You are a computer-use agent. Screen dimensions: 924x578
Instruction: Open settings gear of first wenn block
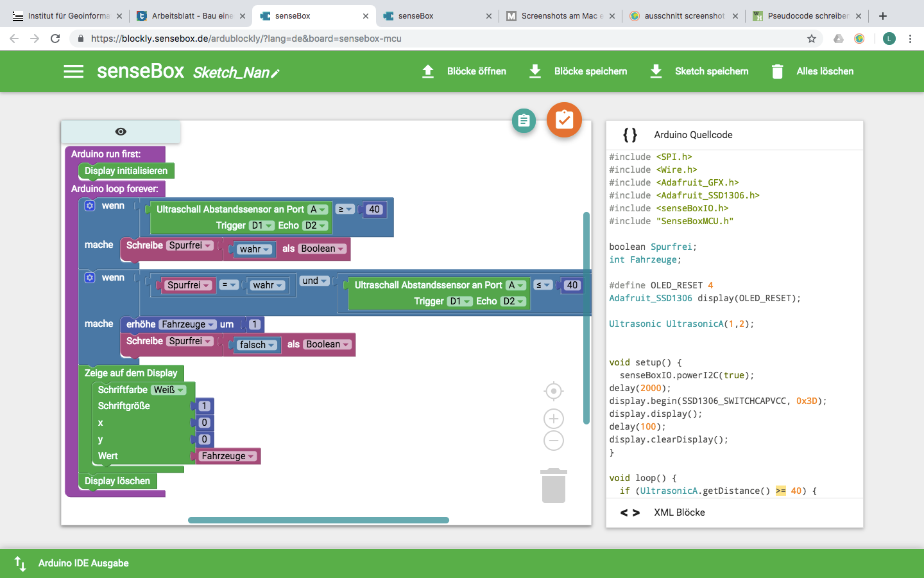point(90,206)
